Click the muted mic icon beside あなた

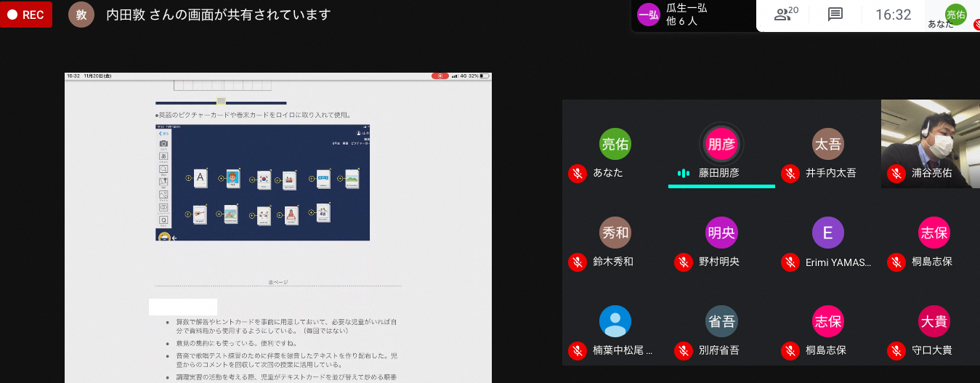tap(578, 174)
